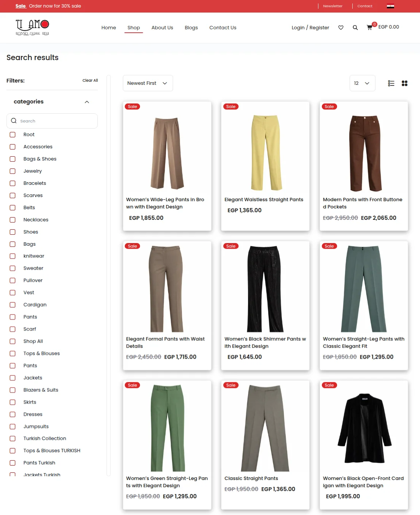Image resolution: width=420 pixels, height=515 pixels.
Task: Open the wishlist via the heart icon
Action: (341, 27)
